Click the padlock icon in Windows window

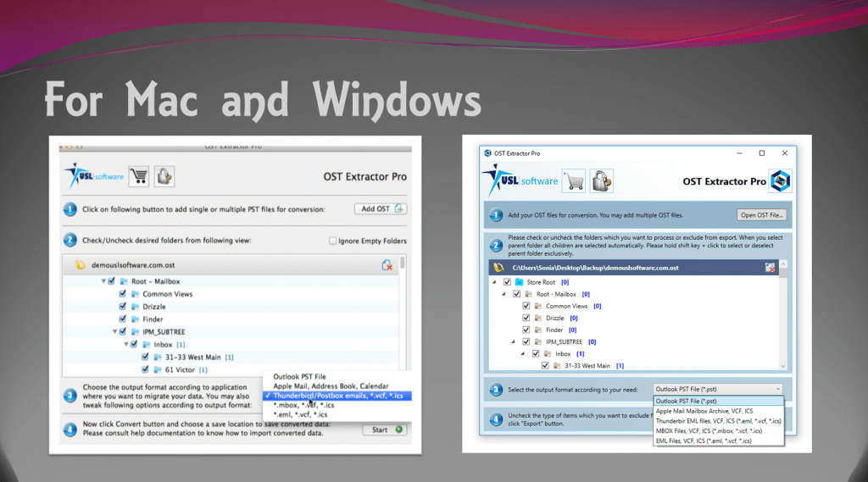[601, 180]
